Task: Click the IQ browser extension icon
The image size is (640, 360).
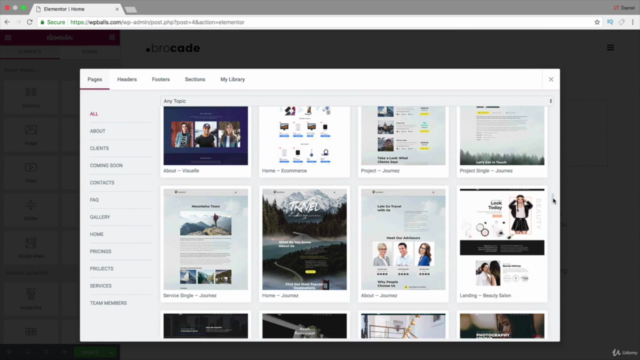Action: pos(610,22)
